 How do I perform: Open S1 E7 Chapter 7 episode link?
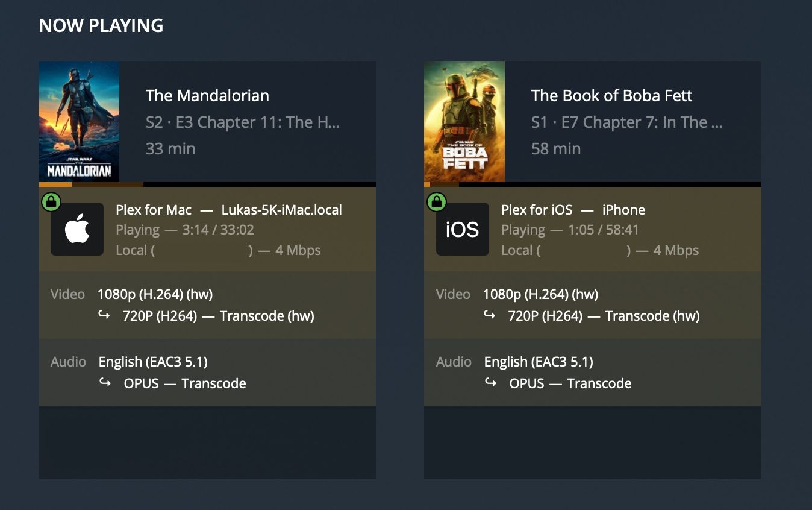pos(626,122)
